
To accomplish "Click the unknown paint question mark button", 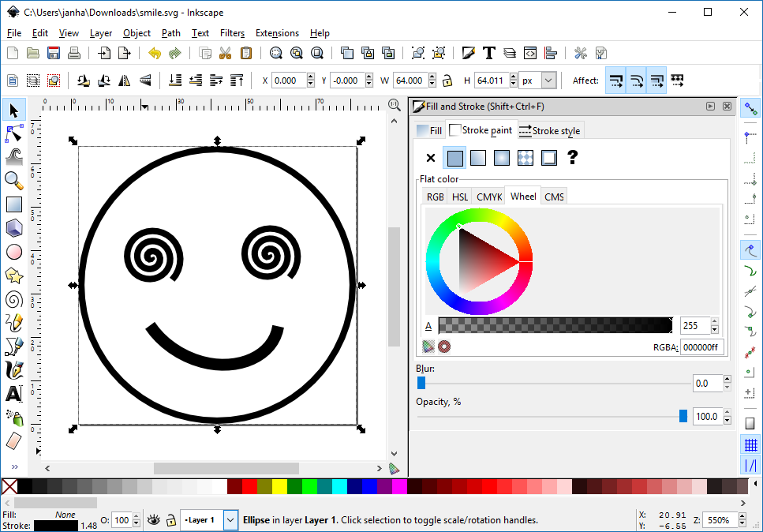I will pos(572,158).
